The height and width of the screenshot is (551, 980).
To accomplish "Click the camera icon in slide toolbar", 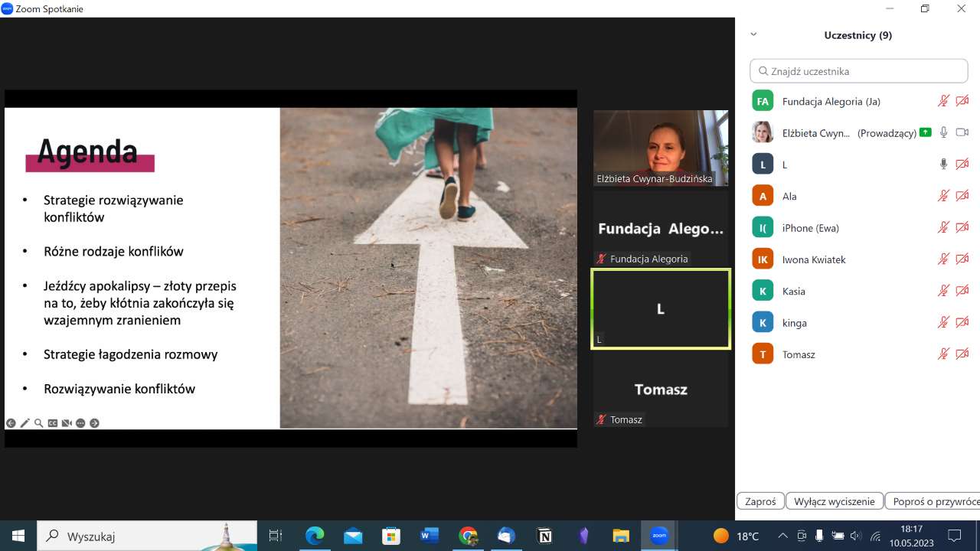I will pyautogui.click(x=67, y=423).
